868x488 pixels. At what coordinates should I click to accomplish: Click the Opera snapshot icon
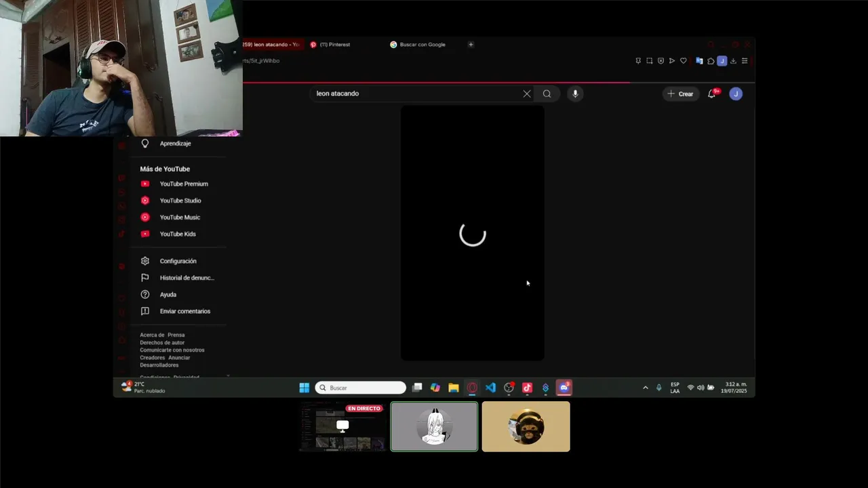point(649,61)
